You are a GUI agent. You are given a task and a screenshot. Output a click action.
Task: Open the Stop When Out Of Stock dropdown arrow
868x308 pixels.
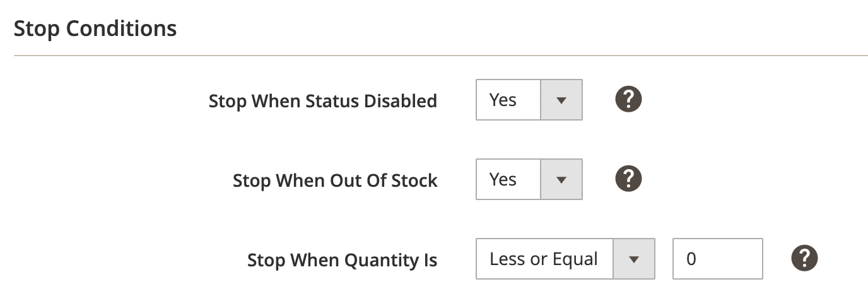click(x=561, y=179)
